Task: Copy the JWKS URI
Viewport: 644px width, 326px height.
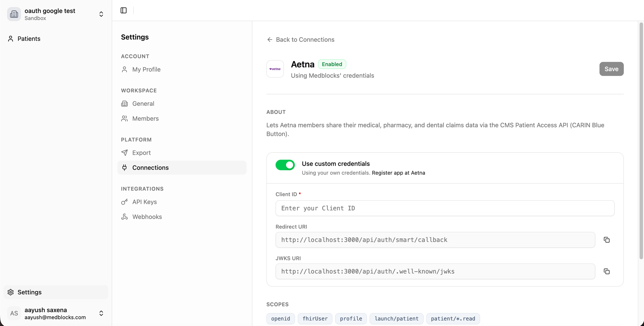Action: point(607,271)
